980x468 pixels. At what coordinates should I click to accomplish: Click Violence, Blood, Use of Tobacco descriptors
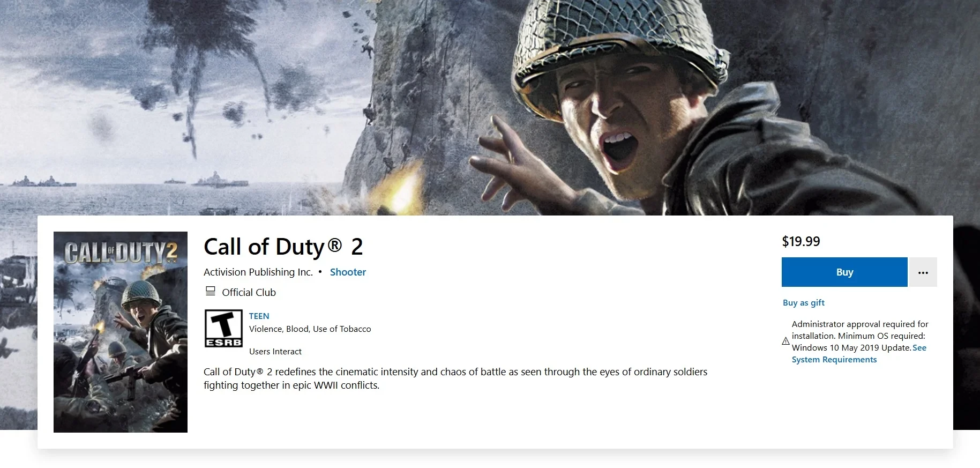point(310,329)
